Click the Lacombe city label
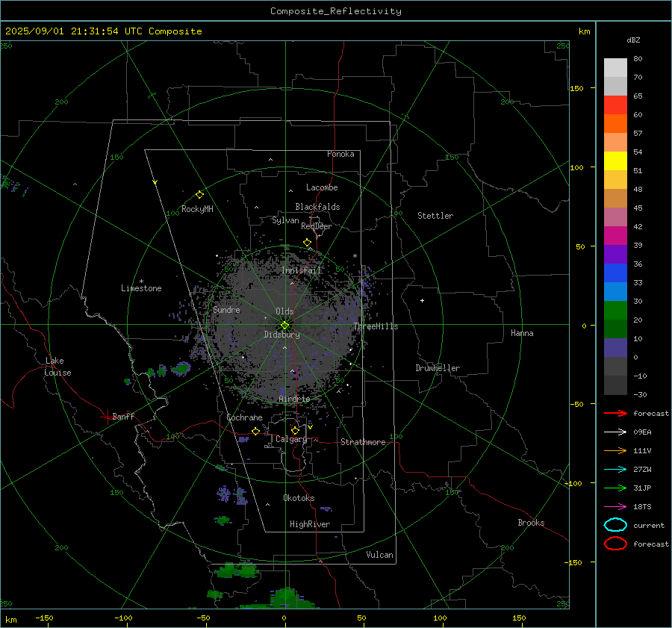 click(x=322, y=187)
